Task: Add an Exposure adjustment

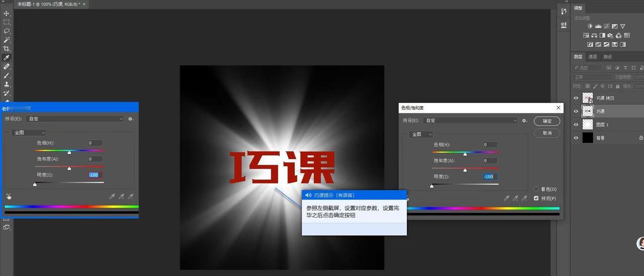Action: tap(614, 26)
